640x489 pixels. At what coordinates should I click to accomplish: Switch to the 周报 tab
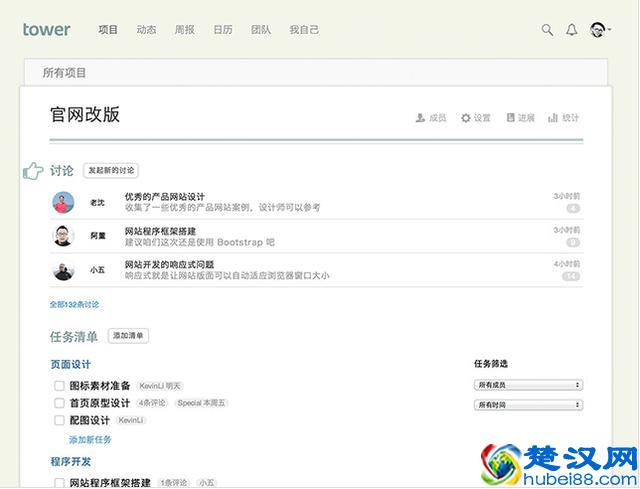click(x=184, y=30)
